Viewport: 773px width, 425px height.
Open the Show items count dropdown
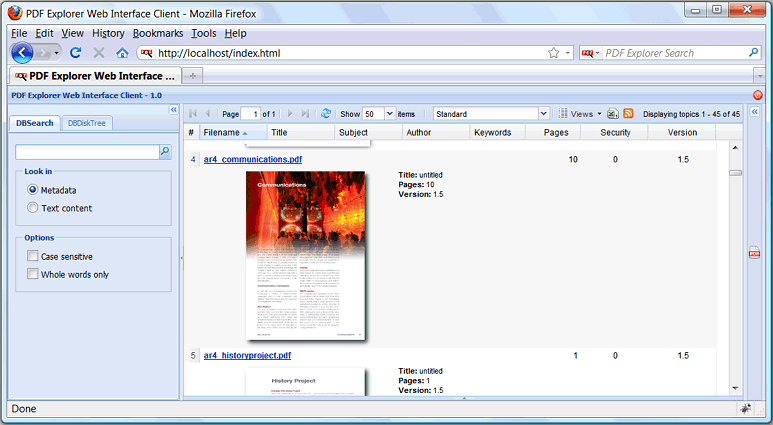click(x=389, y=114)
